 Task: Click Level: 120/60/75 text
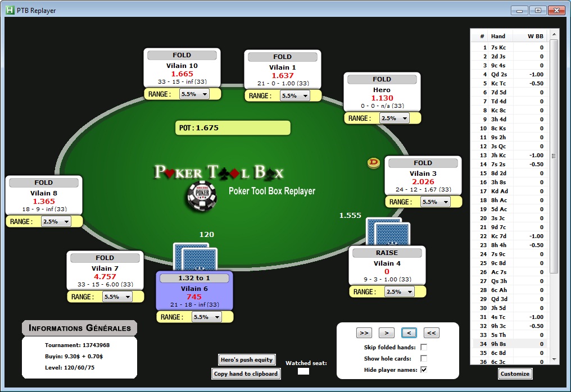[70, 368]
